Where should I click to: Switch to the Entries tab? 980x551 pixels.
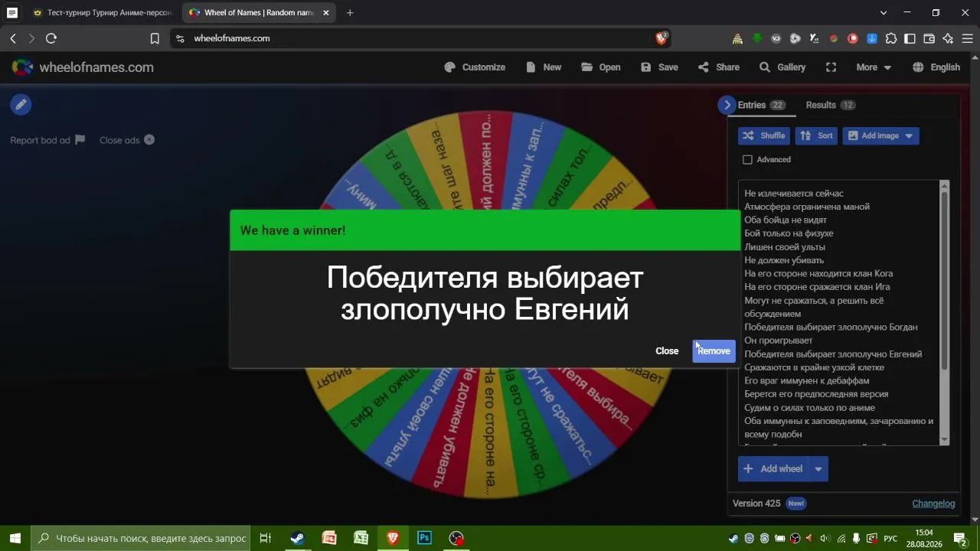point(761,105)
